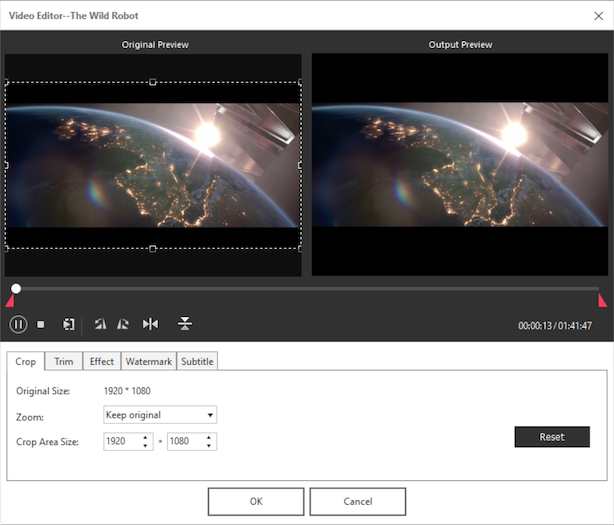
Task: Click the 'Zoom:' label
Action: [x=30, y=417]
